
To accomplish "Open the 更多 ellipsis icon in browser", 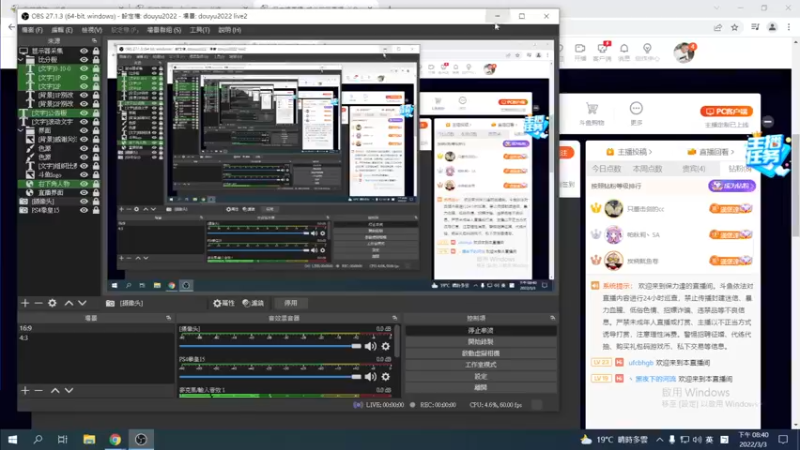I will pyautogui.click(x=636, y=108).
